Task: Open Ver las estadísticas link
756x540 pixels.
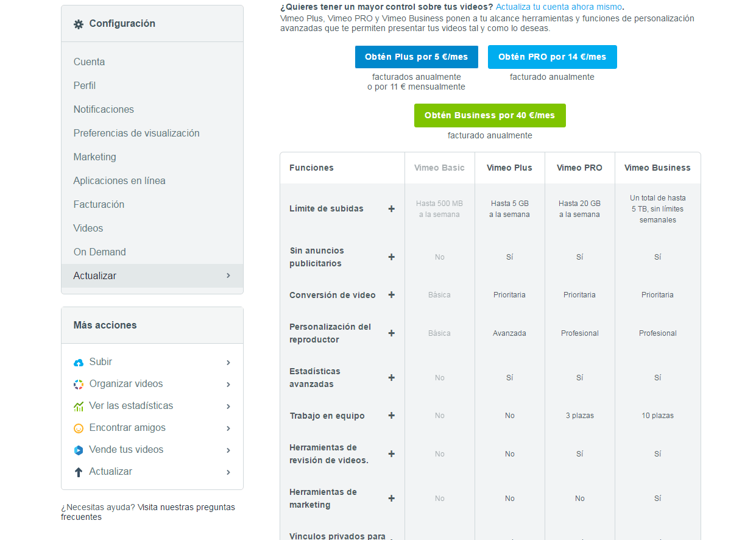Action: (x=131, y=406)
